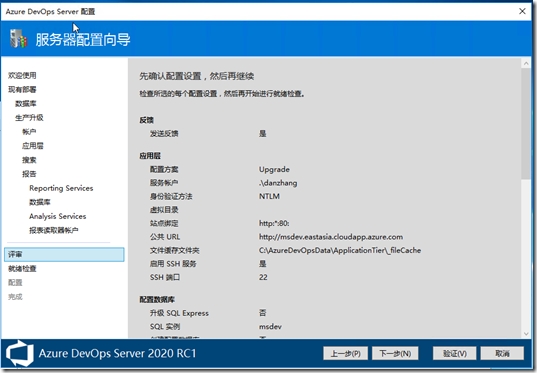Click the disabled 完成 step
Screen dimensions: 537x373
pos(15,297)
